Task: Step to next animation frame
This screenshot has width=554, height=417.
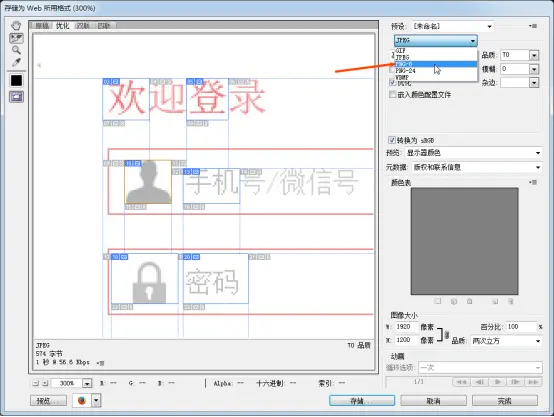Action: coord(515,382)
